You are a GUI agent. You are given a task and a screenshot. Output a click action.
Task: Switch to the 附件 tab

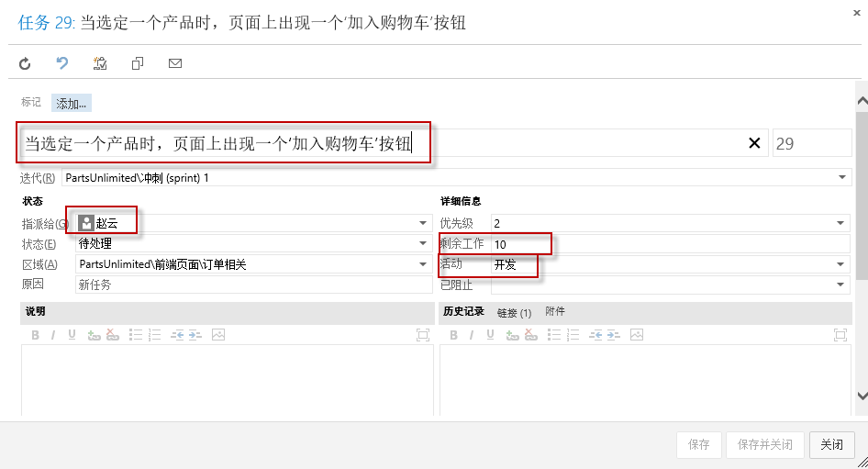[555, 312]
